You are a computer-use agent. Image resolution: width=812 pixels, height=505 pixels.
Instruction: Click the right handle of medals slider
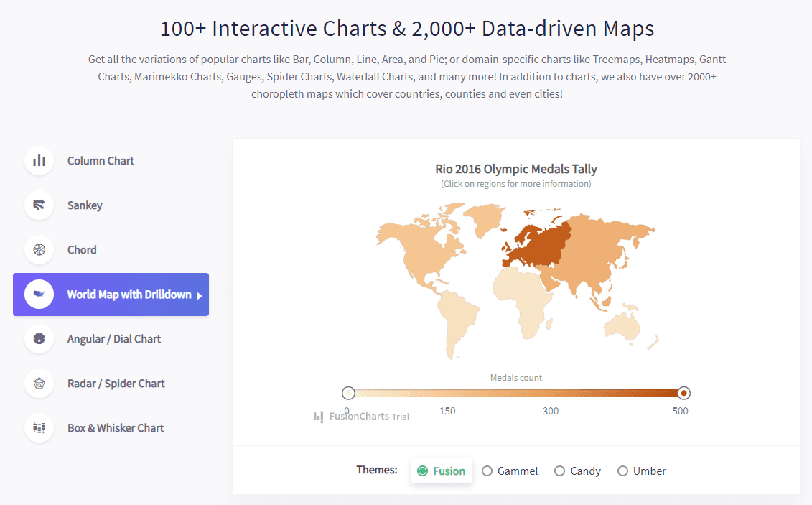coord(684,393)
